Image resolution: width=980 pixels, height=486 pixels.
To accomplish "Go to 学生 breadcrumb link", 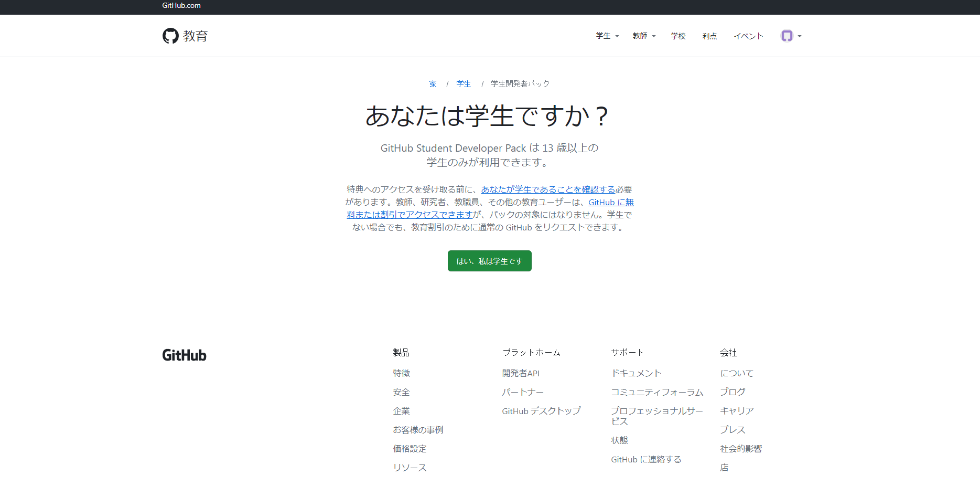I will point(464,84).
